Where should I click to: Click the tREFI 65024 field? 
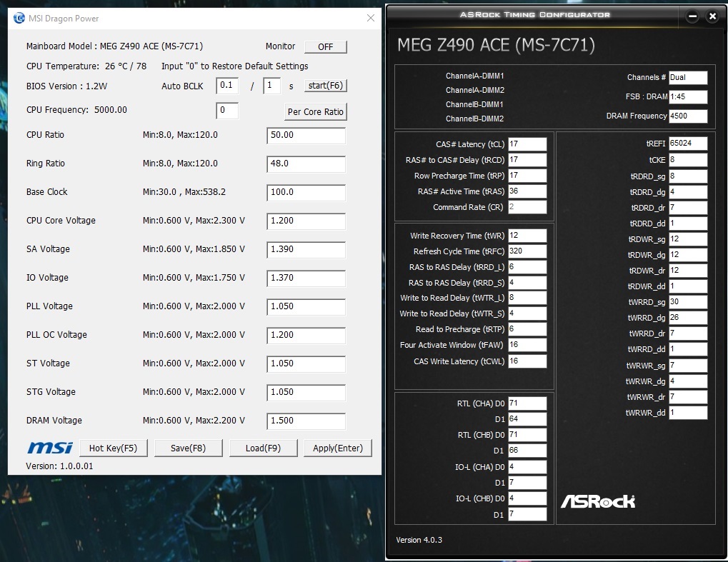click(688, 144)
